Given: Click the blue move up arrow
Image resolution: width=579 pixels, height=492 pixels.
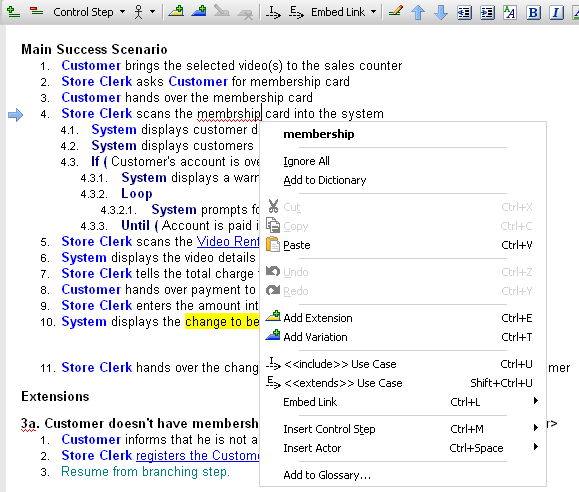Looking at the screenshot, I should click(418, 13).
